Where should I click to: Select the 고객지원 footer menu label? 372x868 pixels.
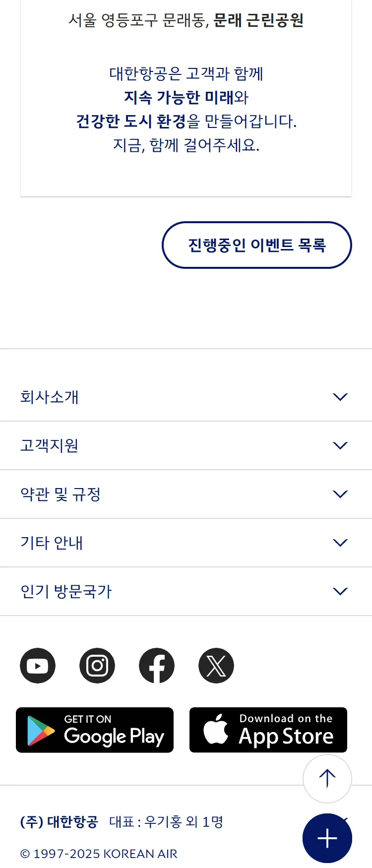[x=50, y=445]
